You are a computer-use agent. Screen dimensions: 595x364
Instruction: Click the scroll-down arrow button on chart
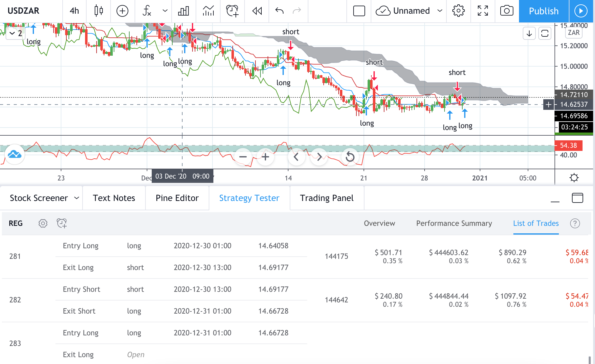coord(529,33)
